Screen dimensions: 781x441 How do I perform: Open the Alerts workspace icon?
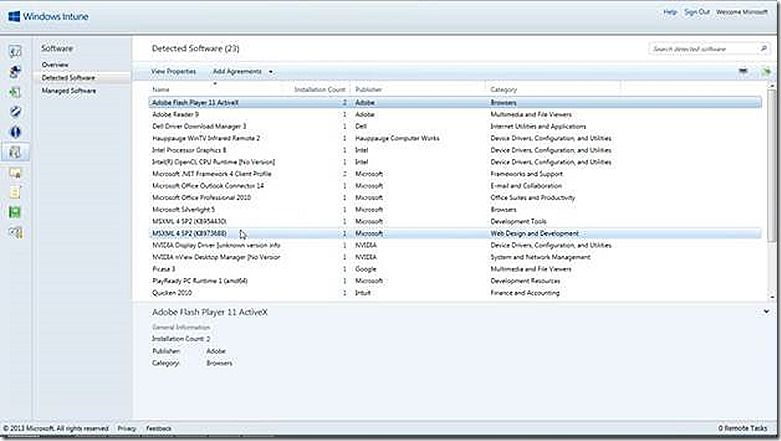tap(15, 132)
